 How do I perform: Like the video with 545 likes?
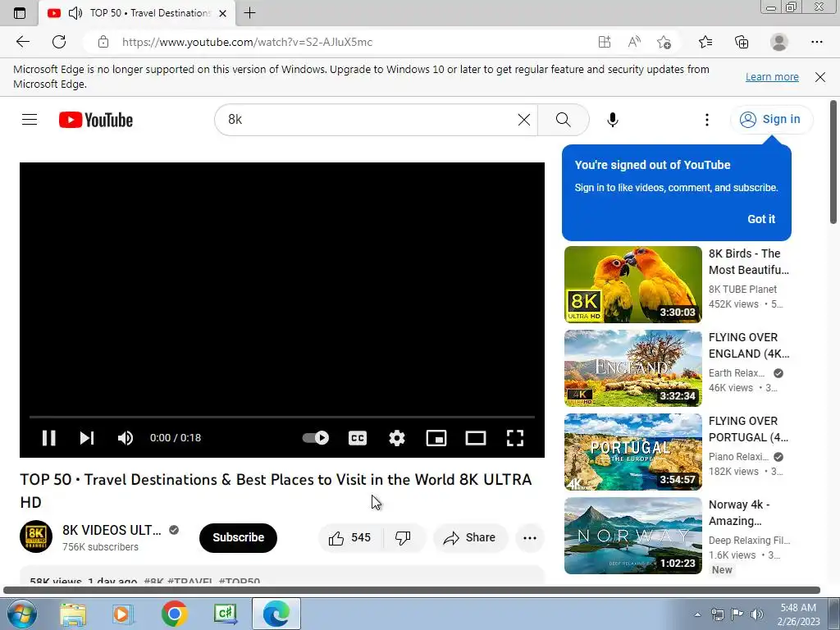(x=349, y=537)
